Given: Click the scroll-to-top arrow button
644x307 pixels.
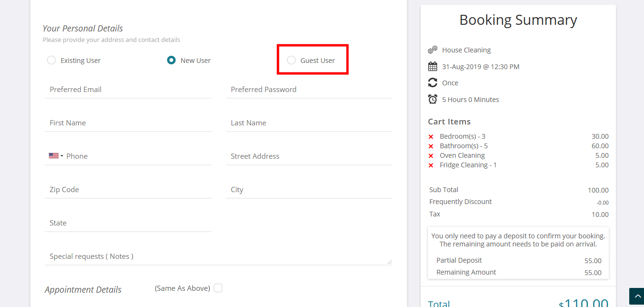Looking at the screenshot, I should [x=636, y=296].
